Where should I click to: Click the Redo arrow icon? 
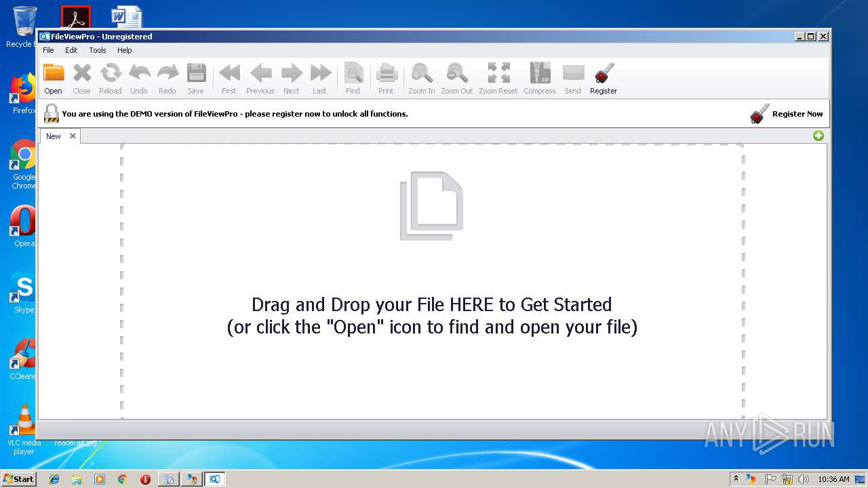coord(167,73)
